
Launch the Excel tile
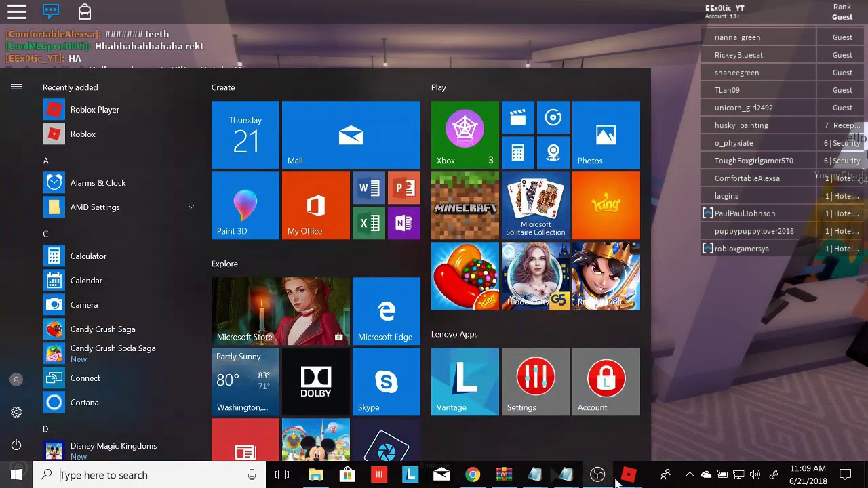point(368,223)
